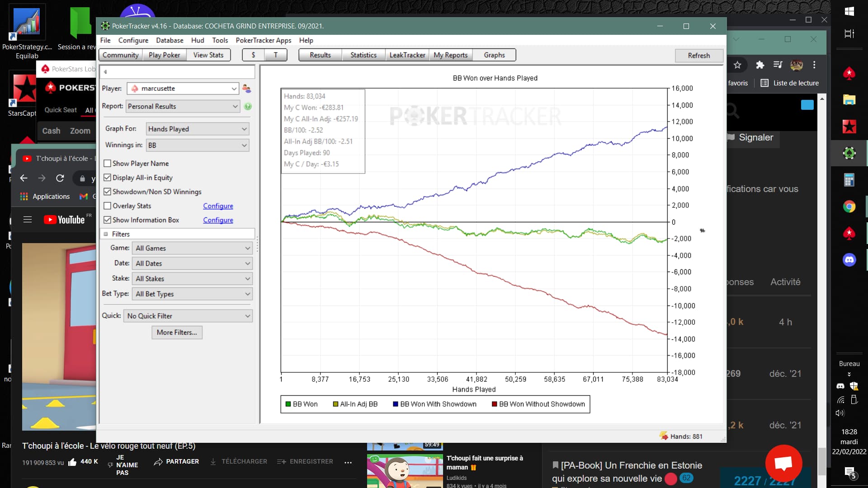Click the YouTube logo in the browser window

click(x=64, y=220)
